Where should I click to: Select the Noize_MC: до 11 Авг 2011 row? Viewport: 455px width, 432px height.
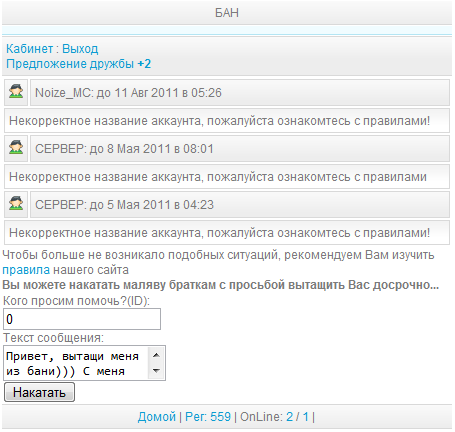tap(240, 93)
